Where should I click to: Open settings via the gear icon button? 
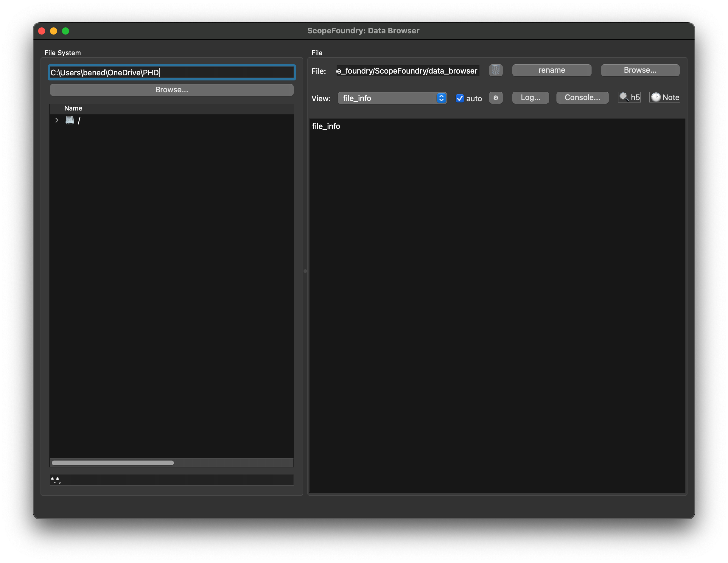(496, 98)
